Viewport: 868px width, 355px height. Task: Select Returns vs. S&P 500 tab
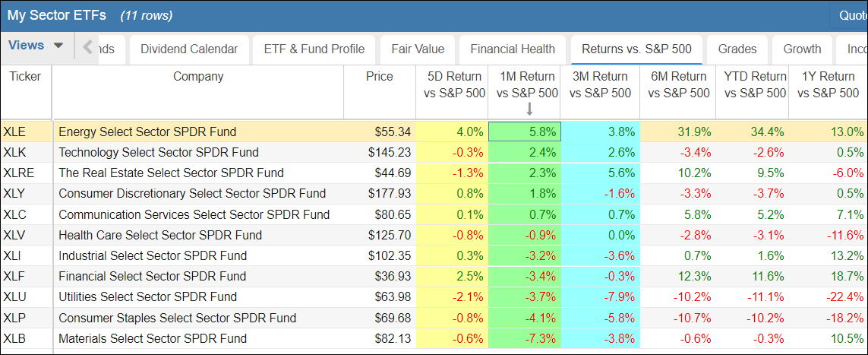point(636,49)
